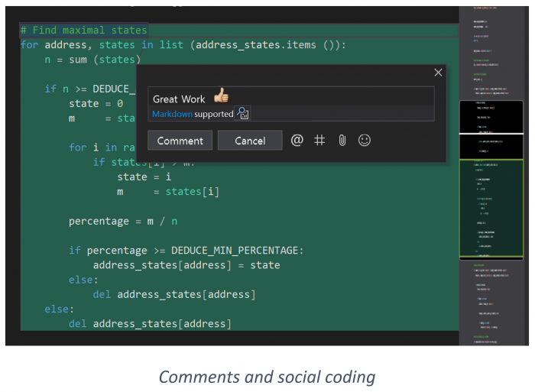Click the green highlighted minimap region

tap(491, 208)
